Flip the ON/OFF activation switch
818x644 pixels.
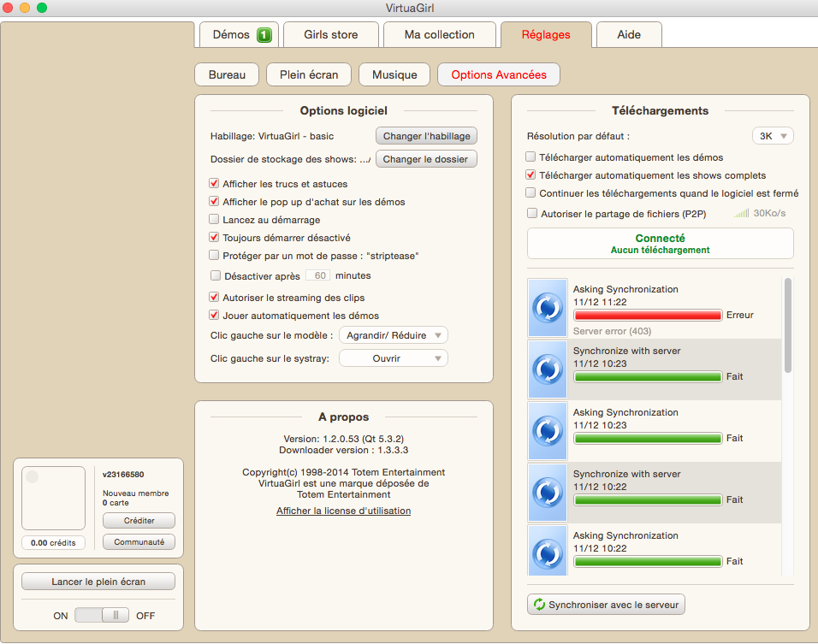pos(102,615)
